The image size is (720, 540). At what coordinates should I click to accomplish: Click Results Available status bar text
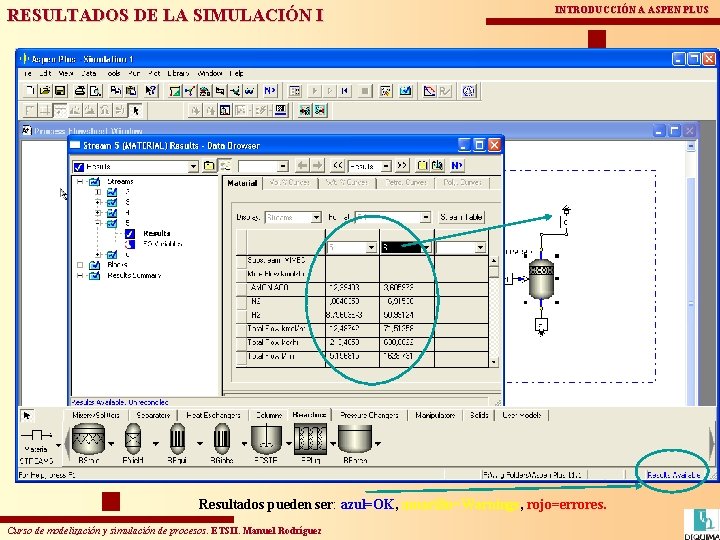(x=673, y=475)
